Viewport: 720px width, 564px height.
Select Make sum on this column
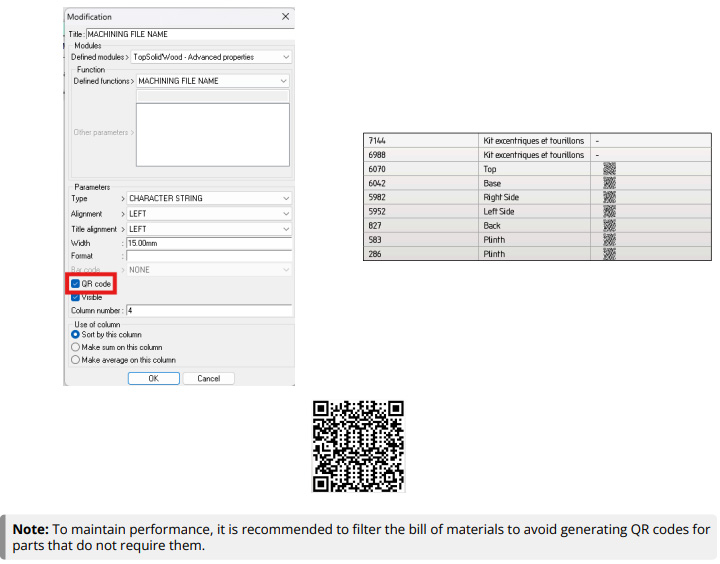click(75, 347)
